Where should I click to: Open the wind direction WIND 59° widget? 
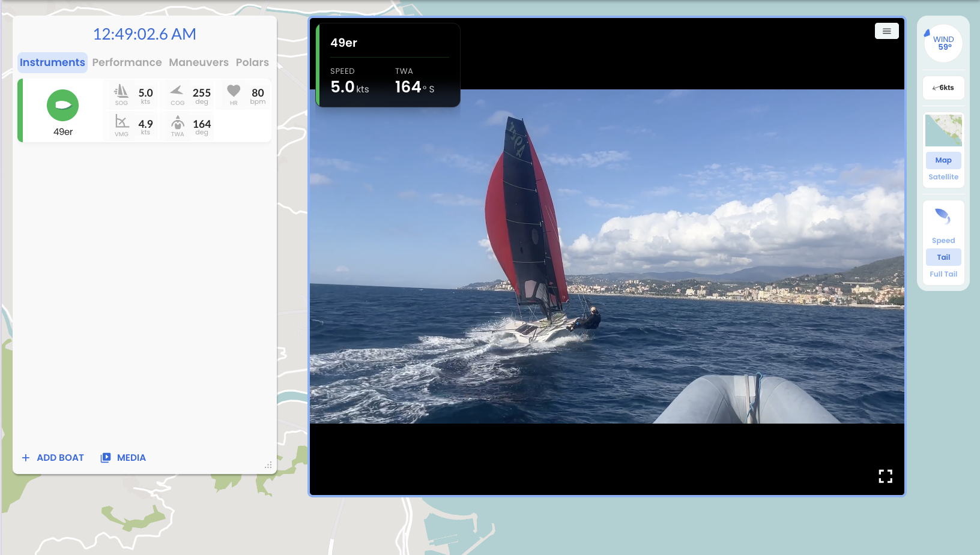pos(943,42)
